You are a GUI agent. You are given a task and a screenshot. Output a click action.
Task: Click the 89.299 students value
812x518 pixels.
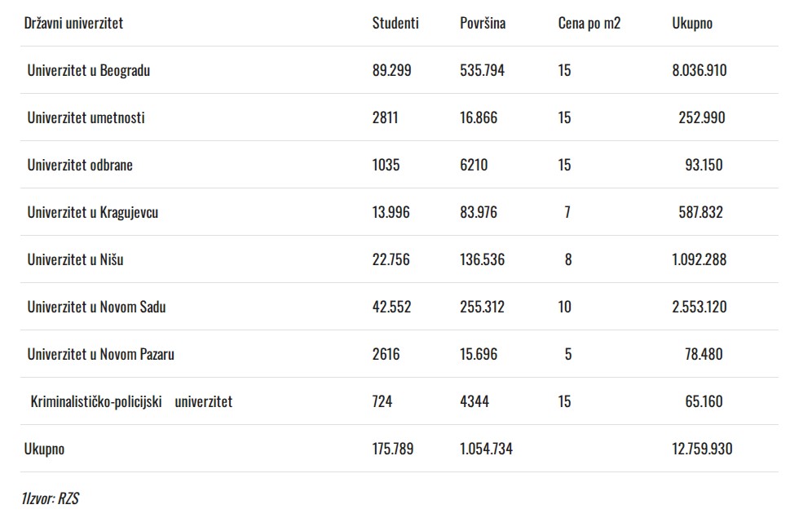pyautogui.click(x=392, y=70)
